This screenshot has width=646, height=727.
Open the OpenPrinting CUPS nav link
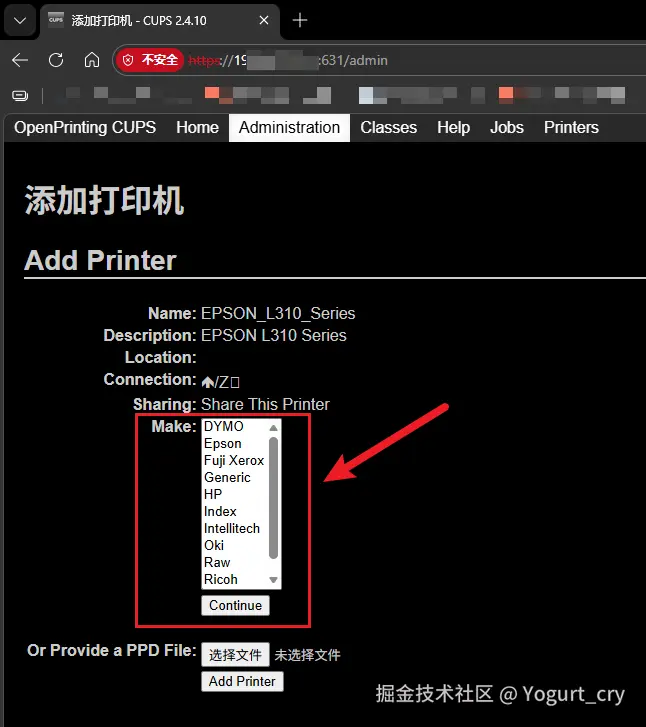tap(85, 128)
